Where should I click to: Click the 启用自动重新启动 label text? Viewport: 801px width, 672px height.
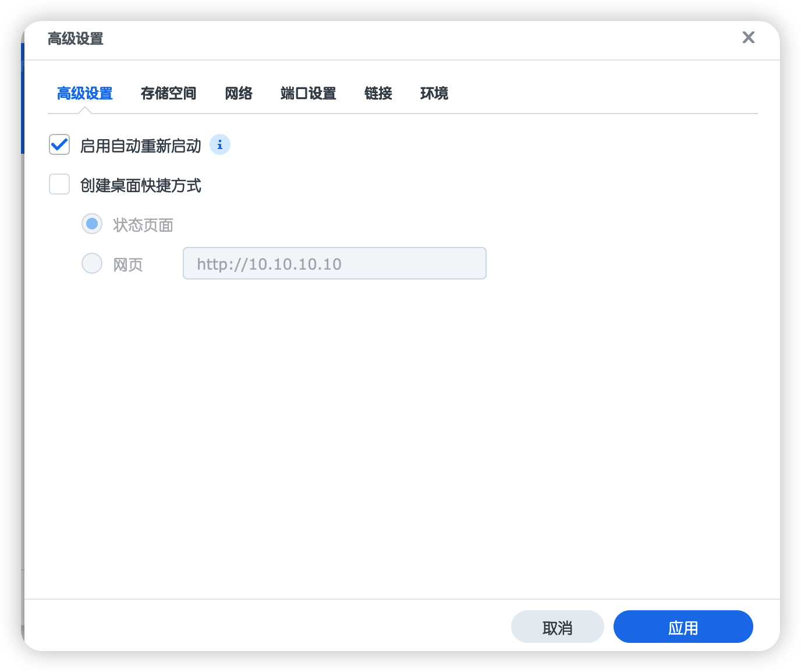141,146
